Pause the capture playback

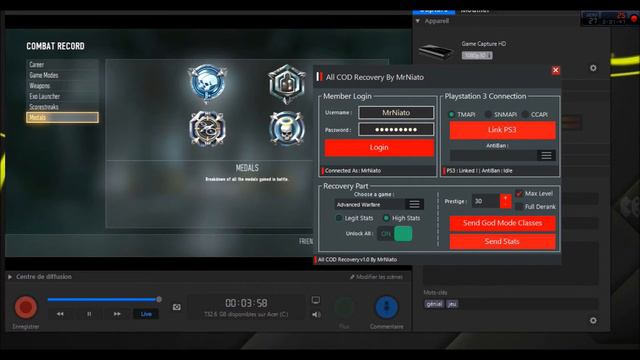pos(89,314)
